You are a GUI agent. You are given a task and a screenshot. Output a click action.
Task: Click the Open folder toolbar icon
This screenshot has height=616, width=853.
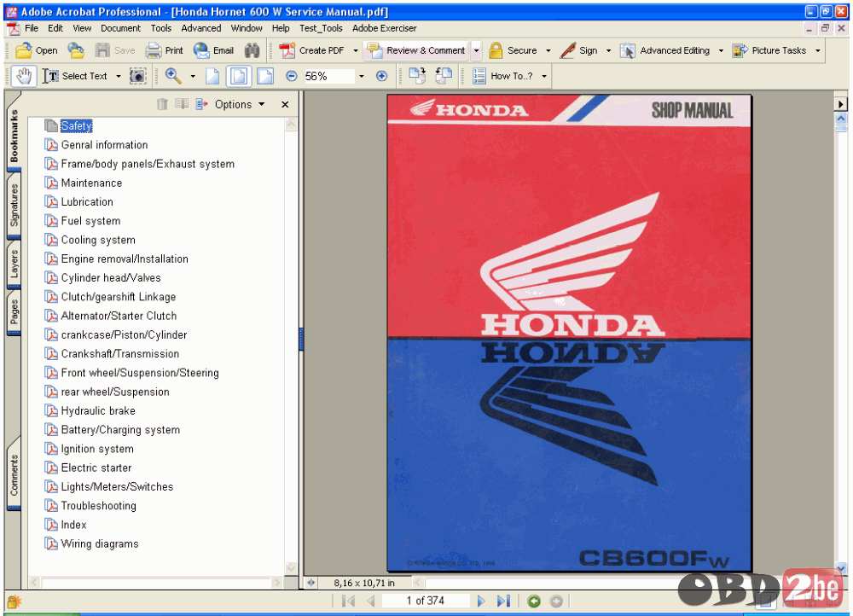[24, 50]
